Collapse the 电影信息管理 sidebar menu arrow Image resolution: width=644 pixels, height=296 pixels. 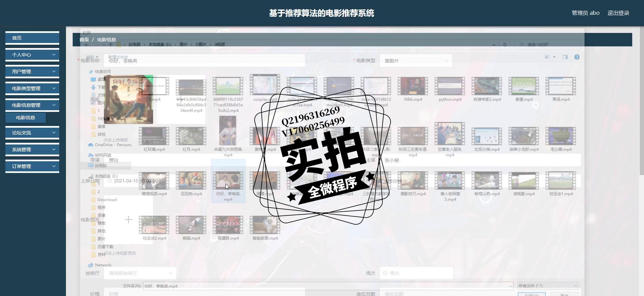[x=54, y=105]
